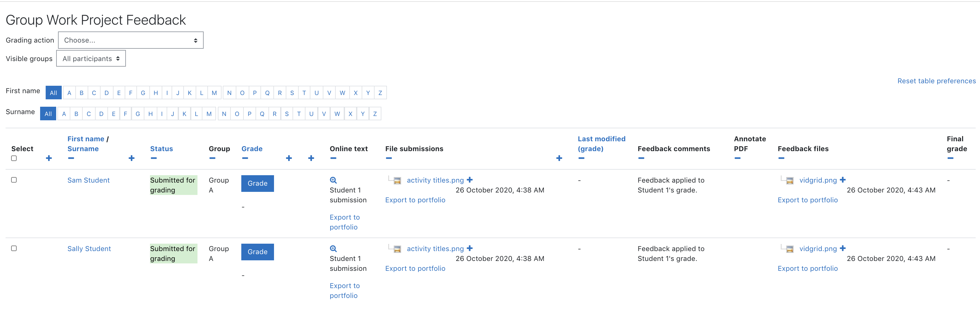Filter Surname by letter Z
The image size is (980, 314).
point(375,114)
